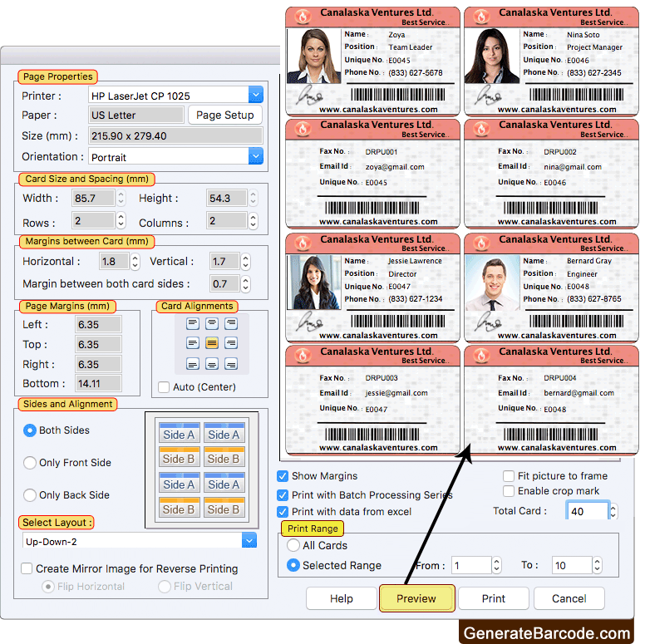Select Both Sides radio button
The width and height of the screenshot is (645, 644).
point(30,430)
